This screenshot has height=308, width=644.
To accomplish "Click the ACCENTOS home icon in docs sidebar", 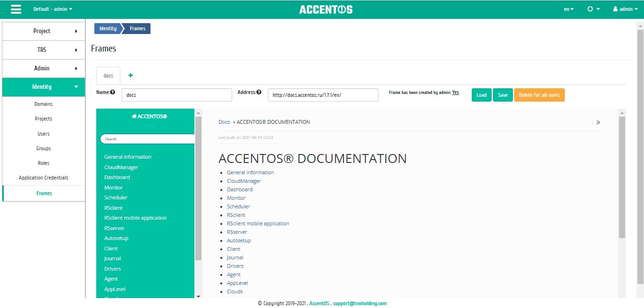I will tap(134, 116).
